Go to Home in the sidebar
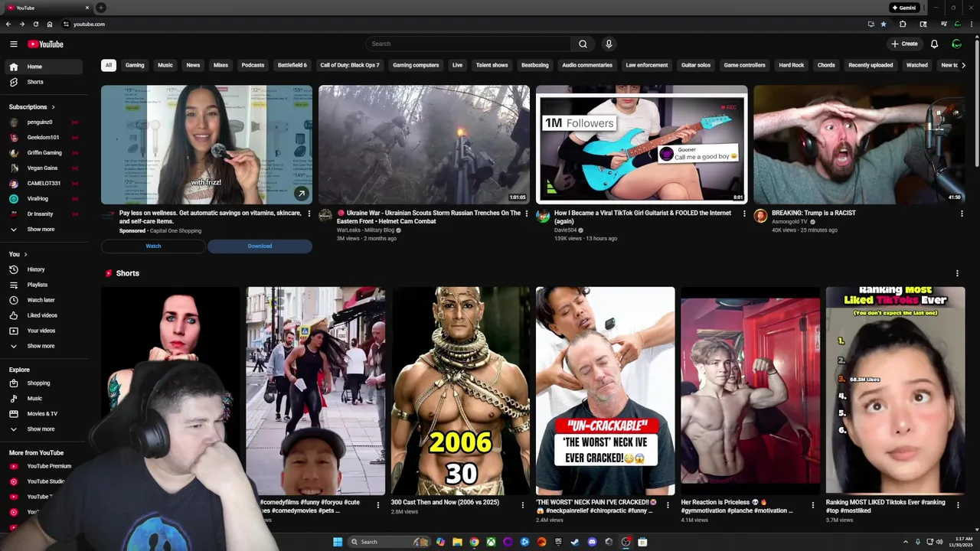Screen dimensions: 980x551 44,67
